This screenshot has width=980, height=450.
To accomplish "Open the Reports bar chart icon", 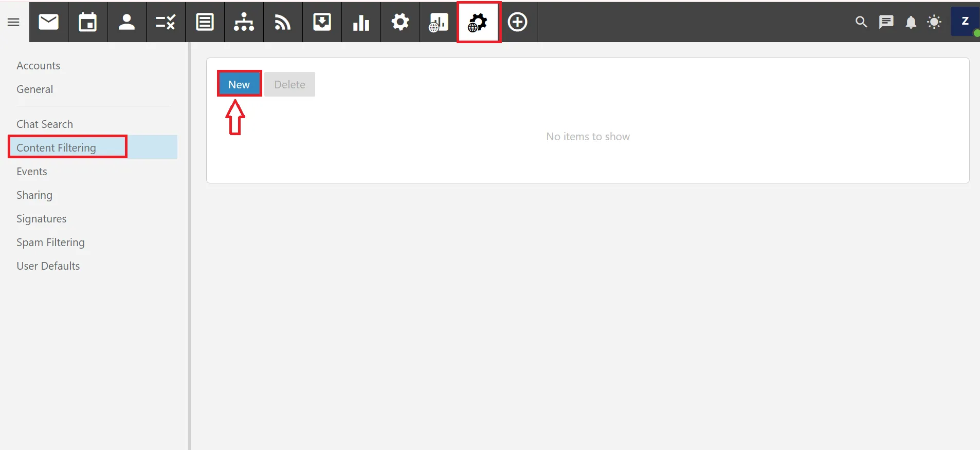I will coord(361,22).
